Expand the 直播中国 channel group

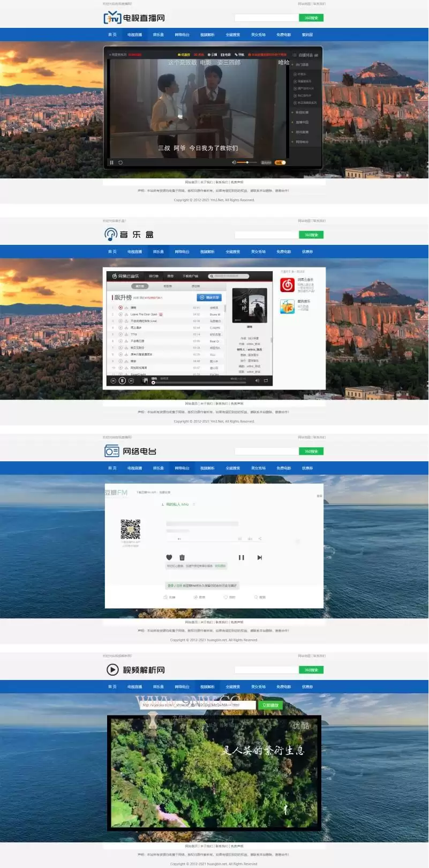click(302, 122)
